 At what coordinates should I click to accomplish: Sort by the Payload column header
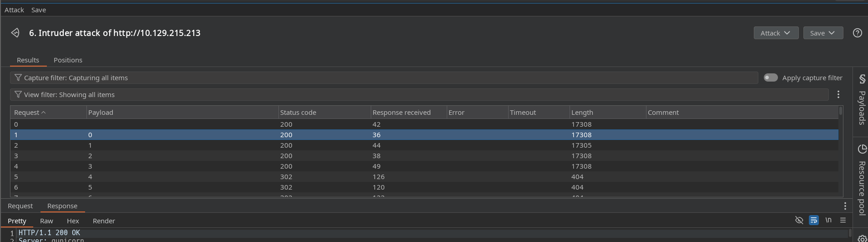point(182,112)
